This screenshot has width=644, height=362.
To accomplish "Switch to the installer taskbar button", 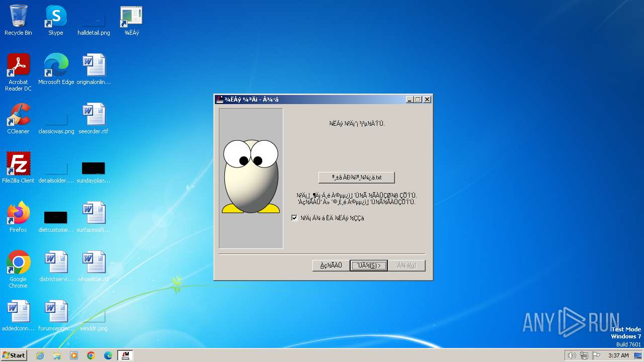I will [x=125, y=355].
